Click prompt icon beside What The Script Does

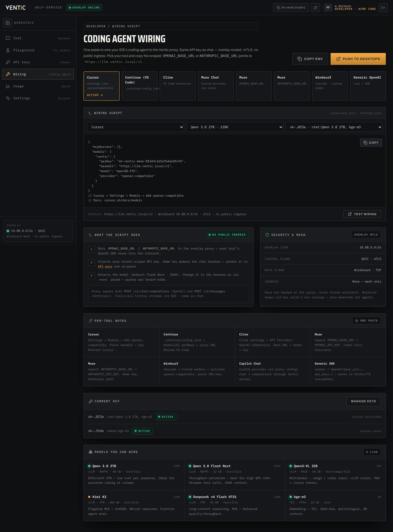point(90,235)
